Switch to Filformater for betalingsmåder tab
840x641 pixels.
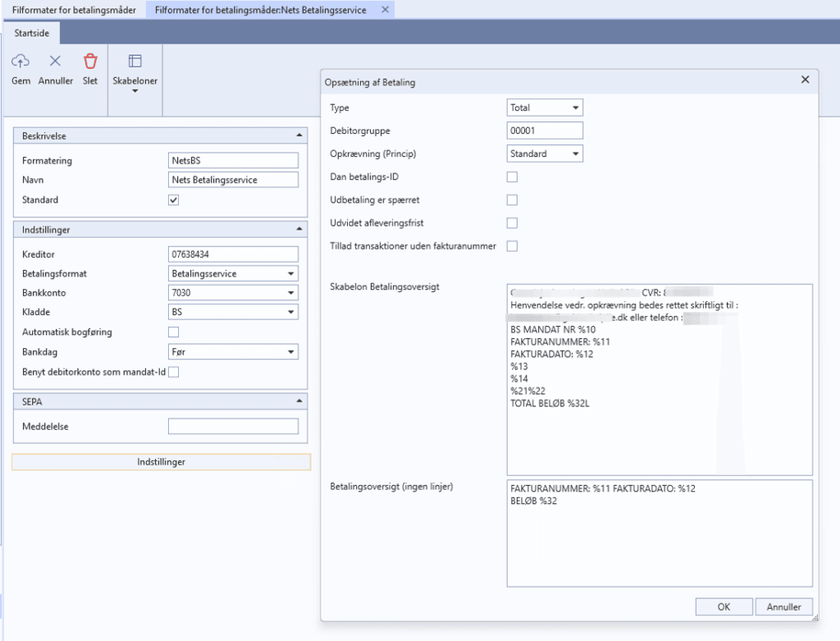tap(74, 10)
